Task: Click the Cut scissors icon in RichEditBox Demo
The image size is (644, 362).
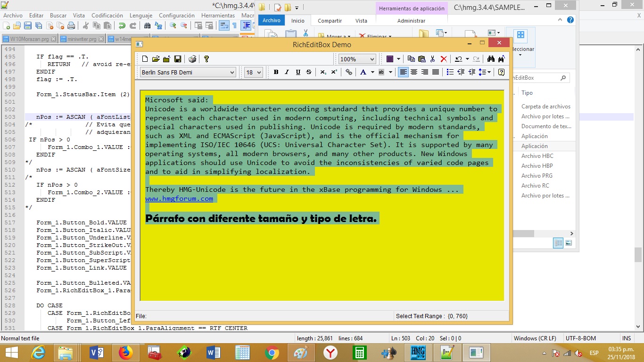Action: pos(433,59)
